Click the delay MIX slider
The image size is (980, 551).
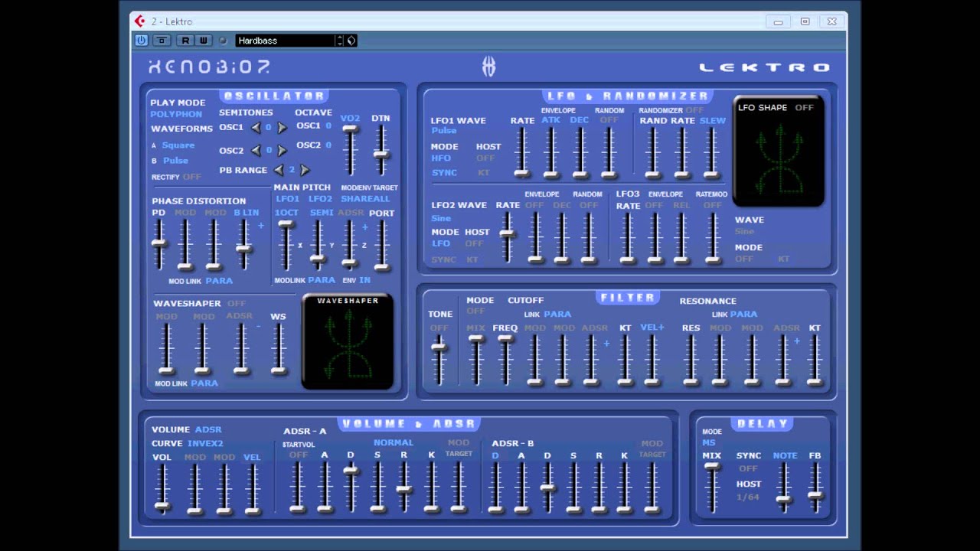tap(712, 487)
